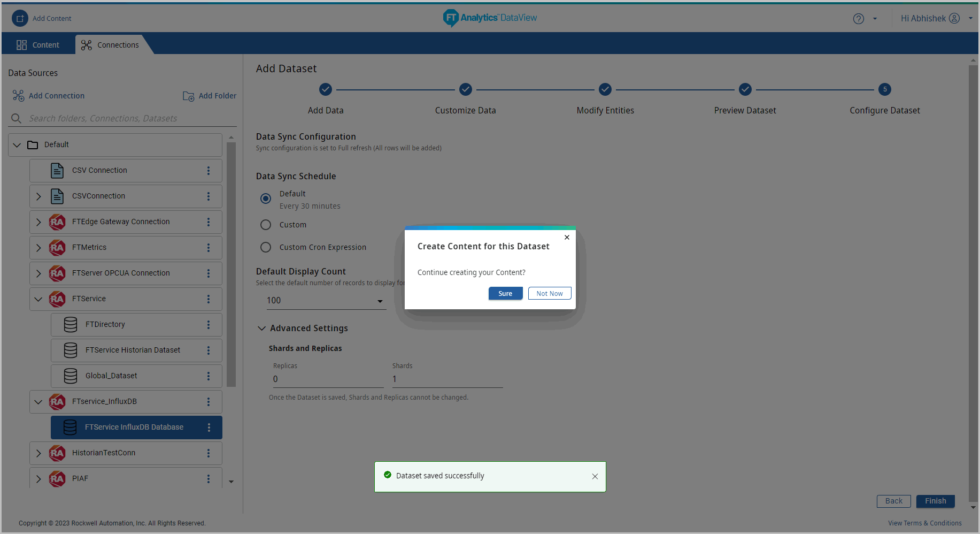
Task: Open the CSV Connection kebab menu
Action: click(x=209, y=171)
